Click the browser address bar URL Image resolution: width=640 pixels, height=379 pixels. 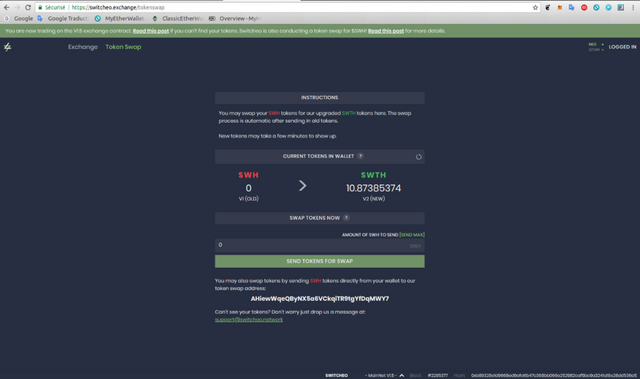[x=118, y=7]
